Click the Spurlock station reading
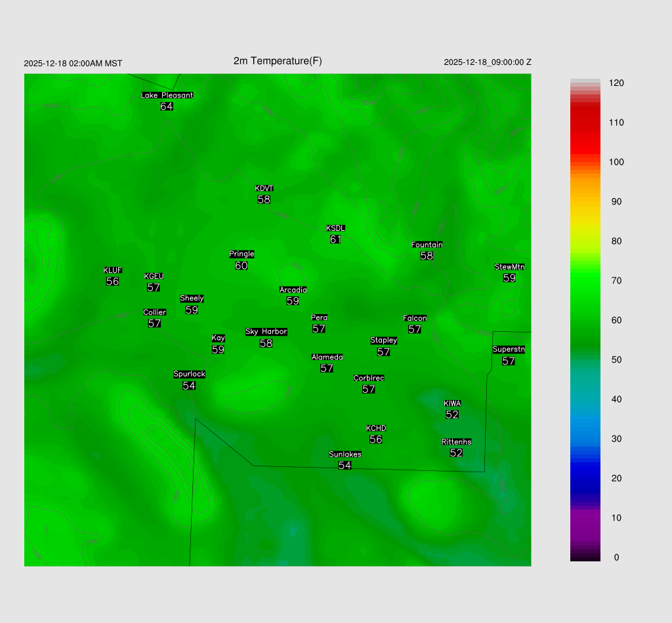This screenshot has width=672, height=623. 189,386
